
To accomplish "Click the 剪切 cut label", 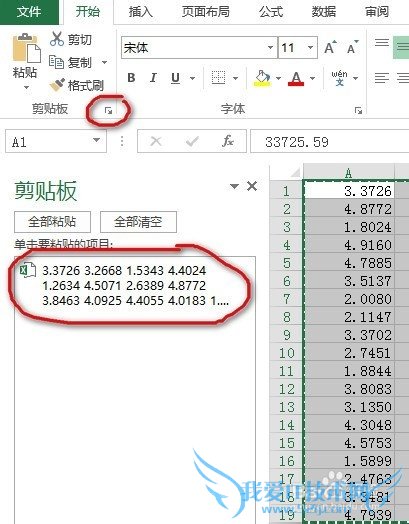I will point(80,39).
